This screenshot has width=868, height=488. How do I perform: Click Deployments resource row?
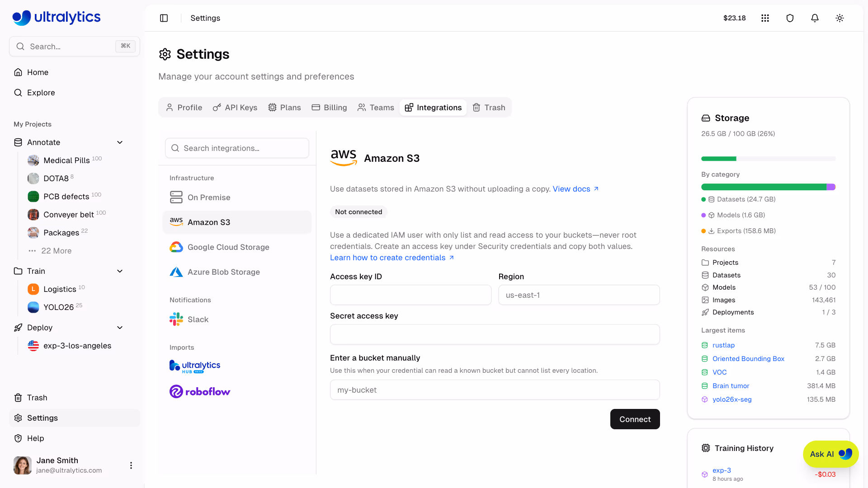pos(768,312)
